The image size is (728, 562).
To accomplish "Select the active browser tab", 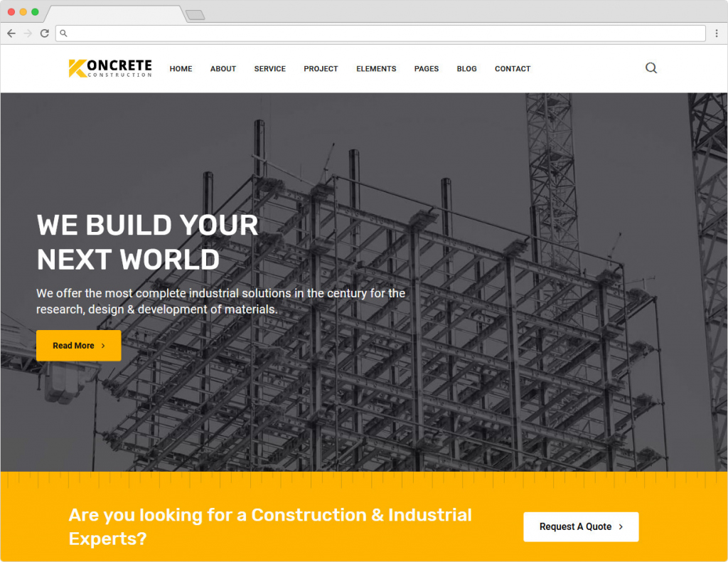I will coord(114,14).
